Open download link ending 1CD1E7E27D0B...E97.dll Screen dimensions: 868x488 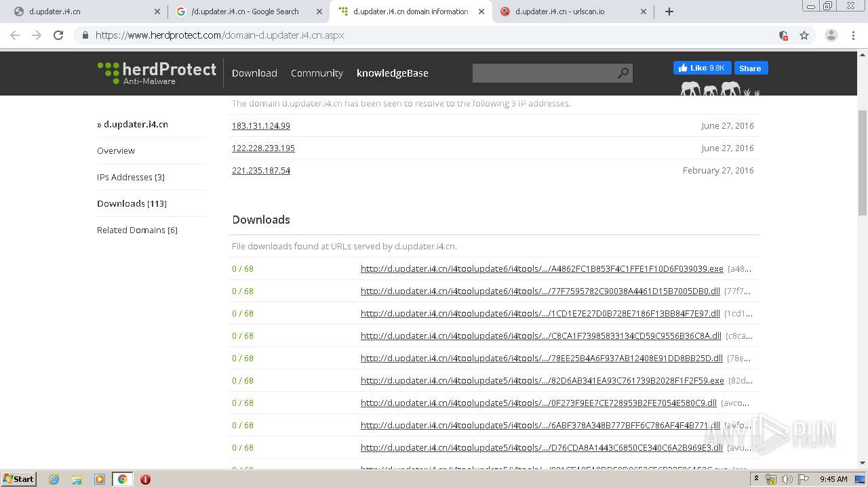[540, 313]
